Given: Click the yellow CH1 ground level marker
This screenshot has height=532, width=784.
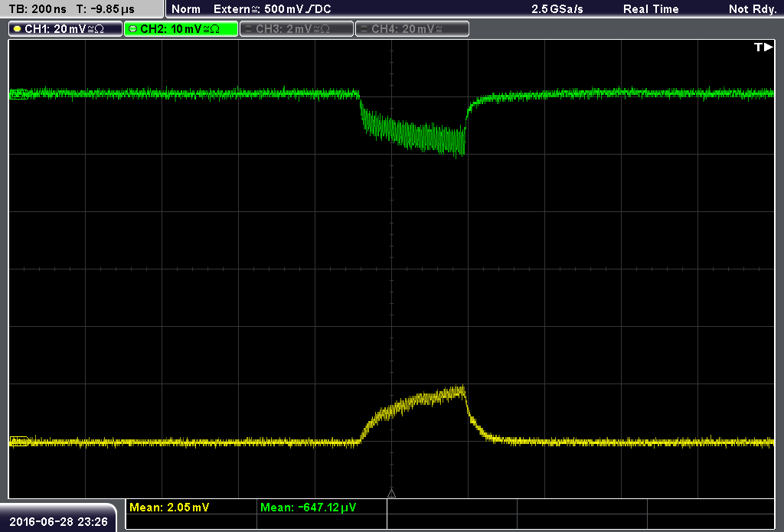Looking at the screenshot, I should point(19,442).
